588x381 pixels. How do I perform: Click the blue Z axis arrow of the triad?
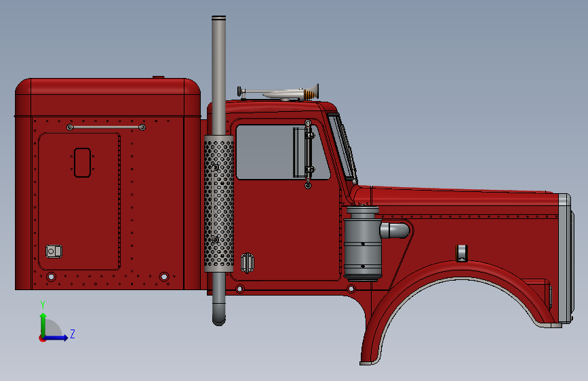56,338
